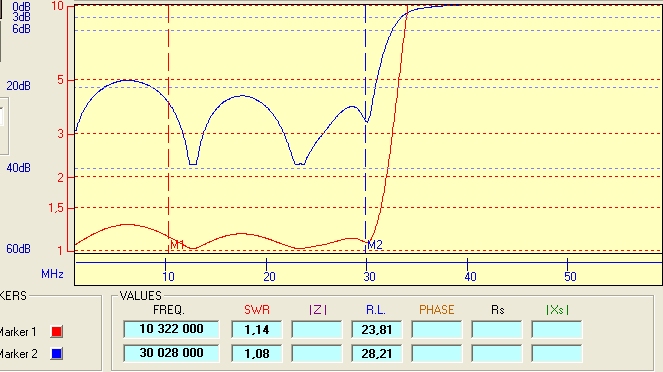The width and height of the screenshot is (663, 372).
Task: Click the empty Marker 1 |Z| field
Action: pyautogui.click(x=316, y=329)
